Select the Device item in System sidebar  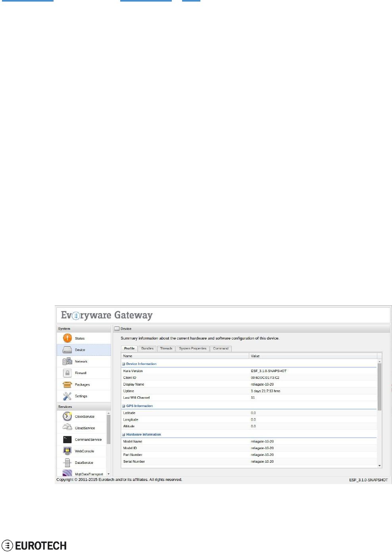(84, 350)
